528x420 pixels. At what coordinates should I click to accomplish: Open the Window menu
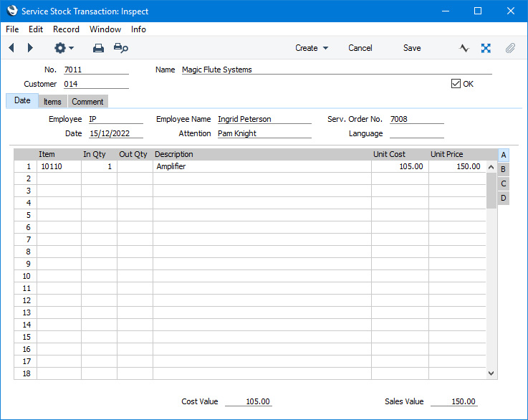click(x=105, y=29)
